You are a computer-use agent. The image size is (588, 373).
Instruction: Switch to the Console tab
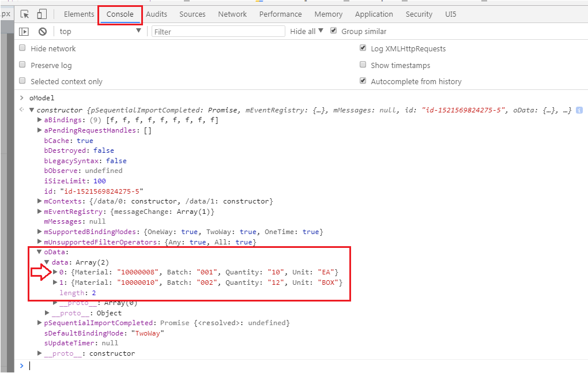pos(120,14)
